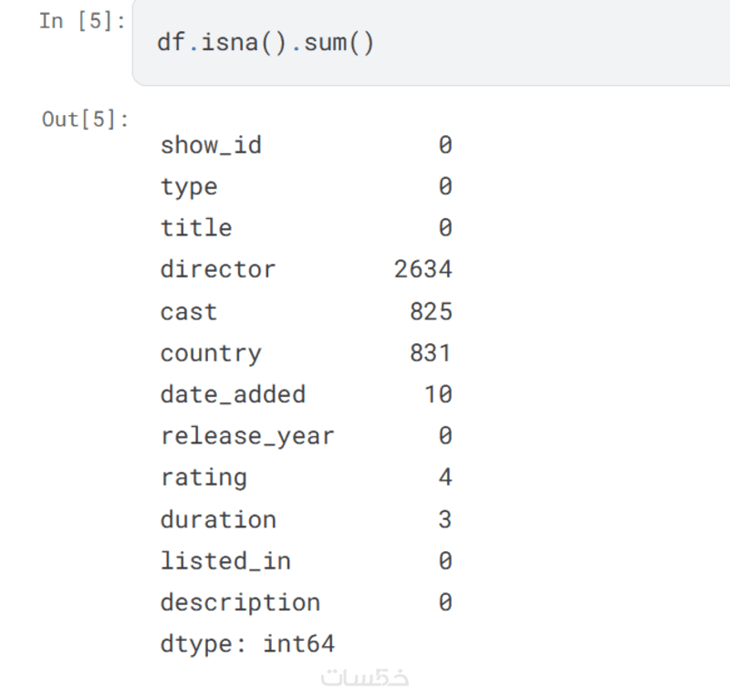
Task: Click the type row label
Action: [189, 187]
